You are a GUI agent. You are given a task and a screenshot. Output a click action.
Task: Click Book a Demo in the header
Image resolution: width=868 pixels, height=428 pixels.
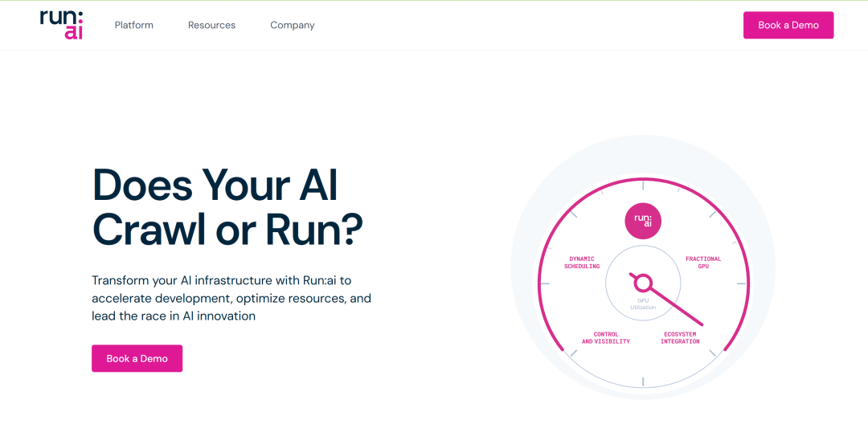click(x=788, y=26)
